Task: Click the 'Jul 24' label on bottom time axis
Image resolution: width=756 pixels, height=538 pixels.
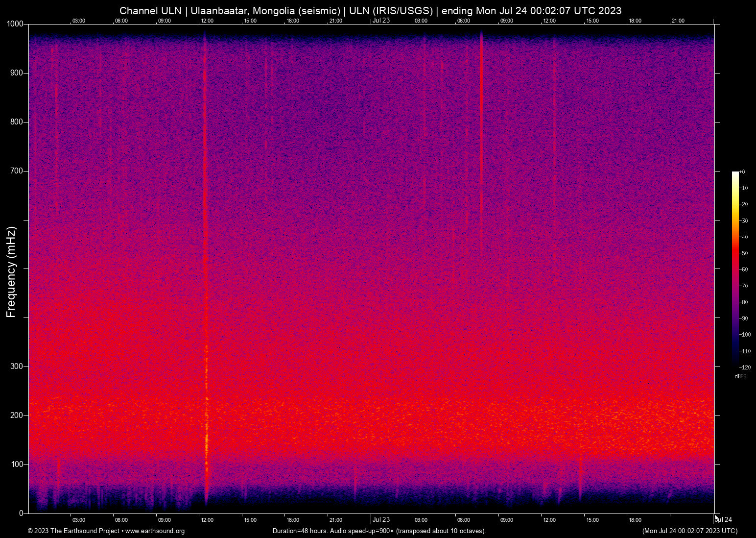Action: pos(724,520)
